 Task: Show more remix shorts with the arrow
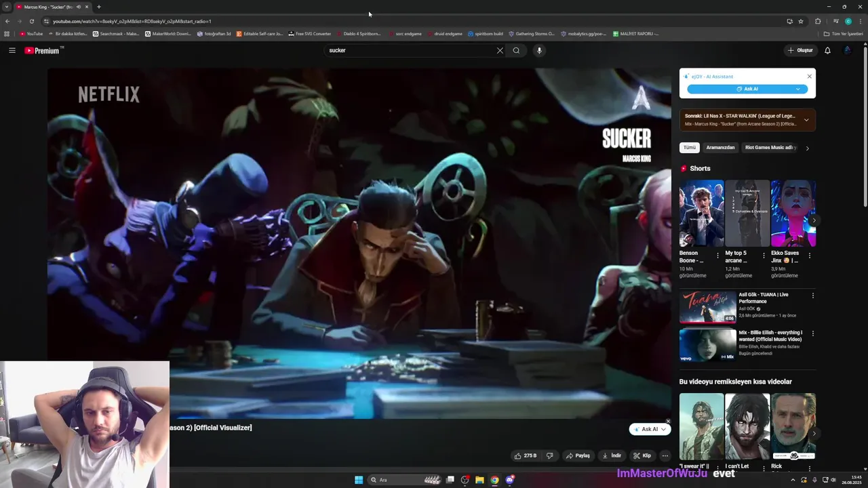814,433
